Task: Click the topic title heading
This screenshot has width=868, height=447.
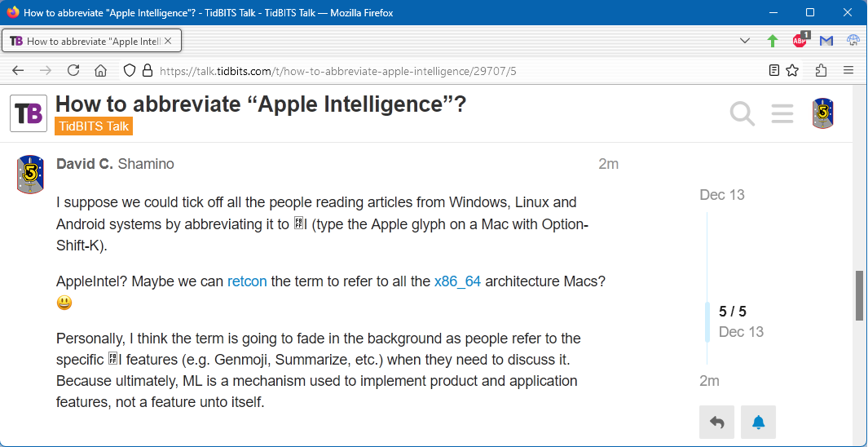Action: [x=261, y=104]
